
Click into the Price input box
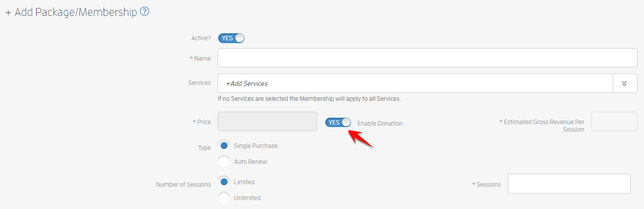coord(268,121)
